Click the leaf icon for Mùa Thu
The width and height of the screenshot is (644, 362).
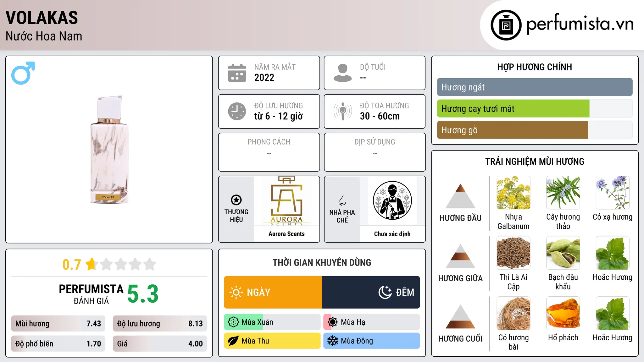click(x=233, y=341)
